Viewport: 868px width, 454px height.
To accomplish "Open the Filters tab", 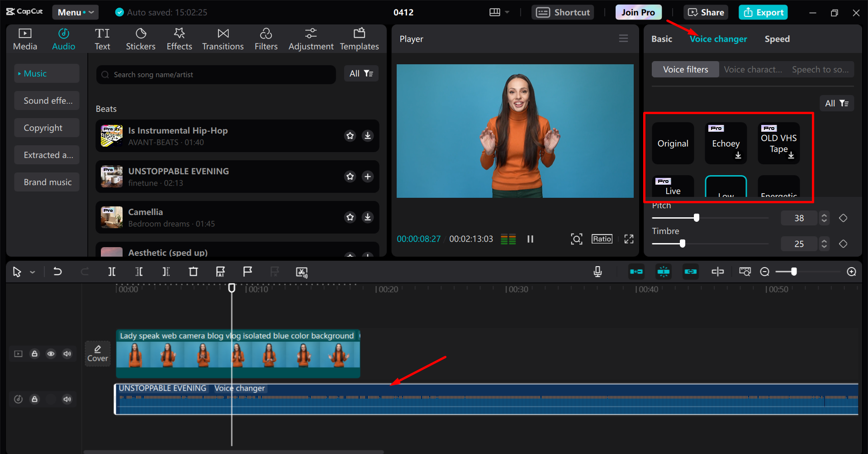I will click(x=266, y=39).
